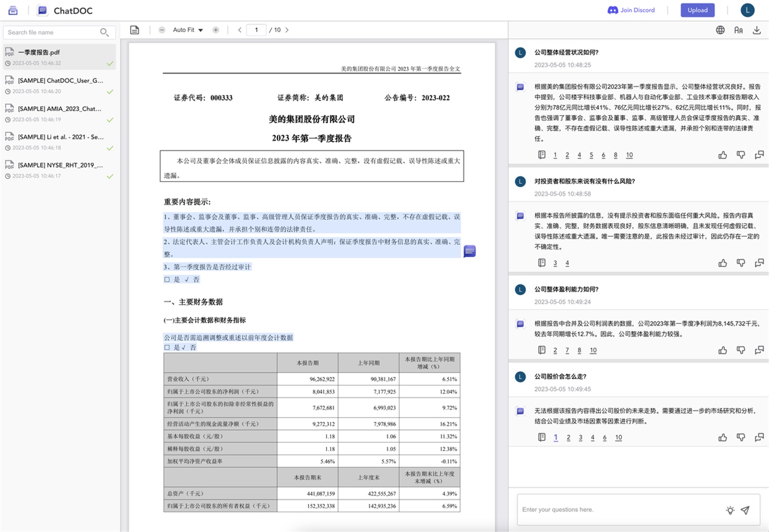Open the risk answer's source pages book icon
Image resolution: width=769 pixels, height=532 pixels.
[x=542, y=263]
